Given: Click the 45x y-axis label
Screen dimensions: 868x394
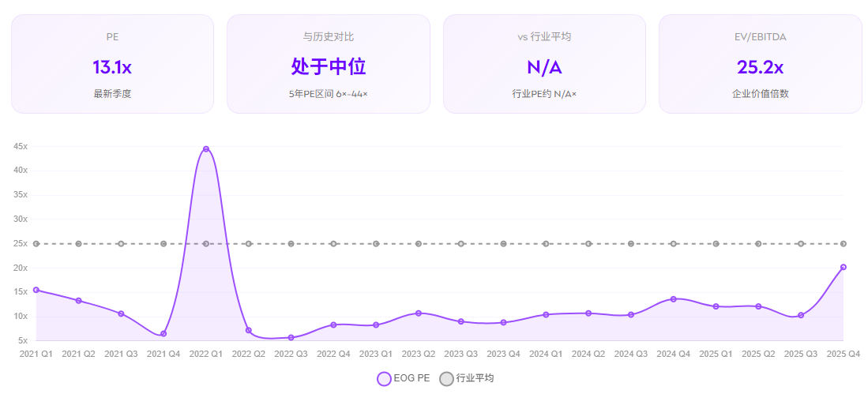Looking at the screenshot, I should [21, 147].
